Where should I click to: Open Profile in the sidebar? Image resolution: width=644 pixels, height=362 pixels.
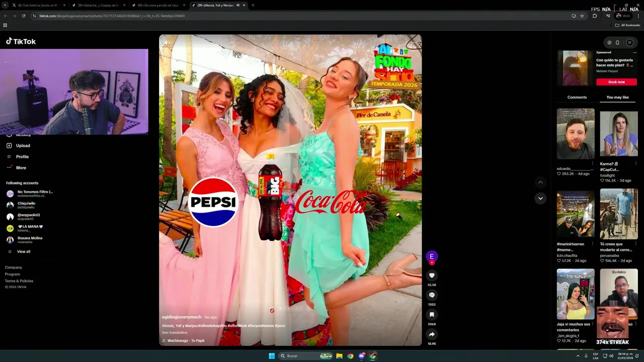22,157
